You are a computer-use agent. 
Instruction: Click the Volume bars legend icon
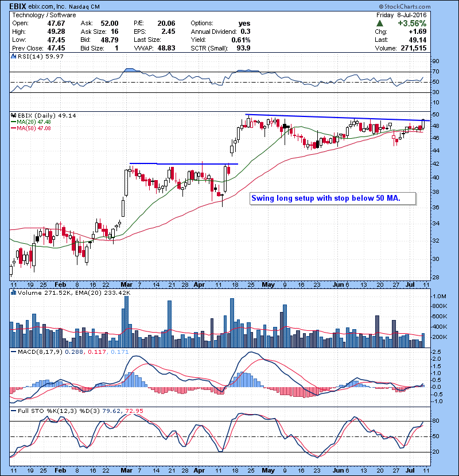tap(13, 292)
